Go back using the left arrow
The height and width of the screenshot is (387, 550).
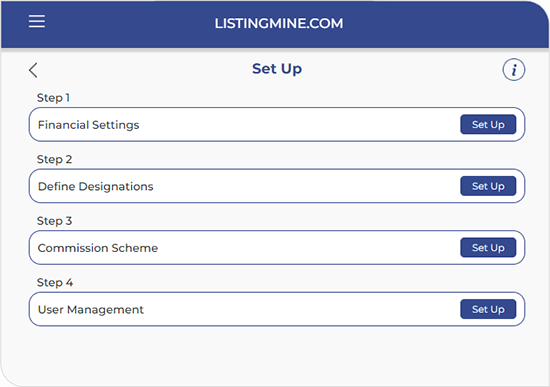pyautogui.click(x=33, y=70)
